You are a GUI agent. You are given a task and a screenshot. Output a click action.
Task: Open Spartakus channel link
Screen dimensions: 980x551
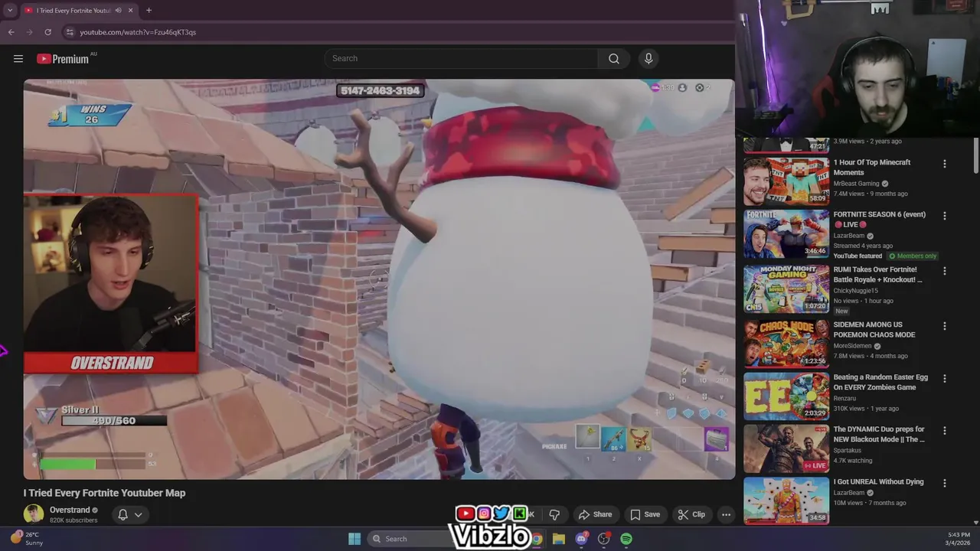pos(848,451)
